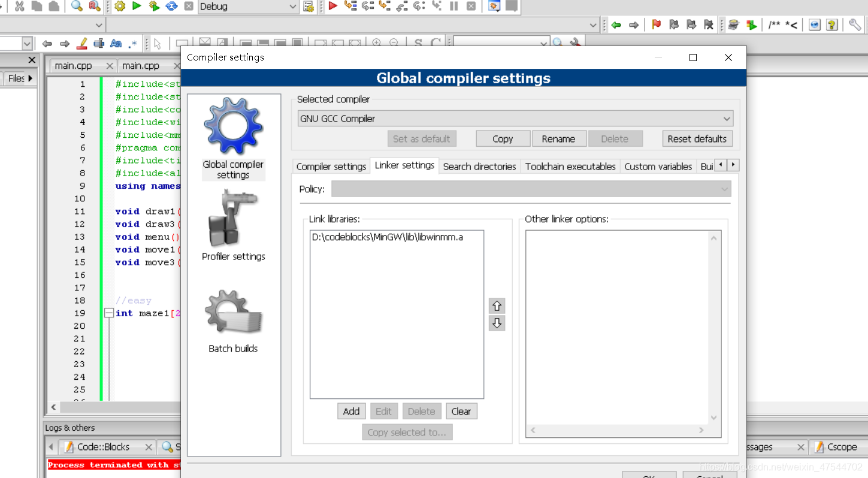Viewport: 868px width, 478px height.
Task: Click the Copy compiler button
Action: coord(503,138)
